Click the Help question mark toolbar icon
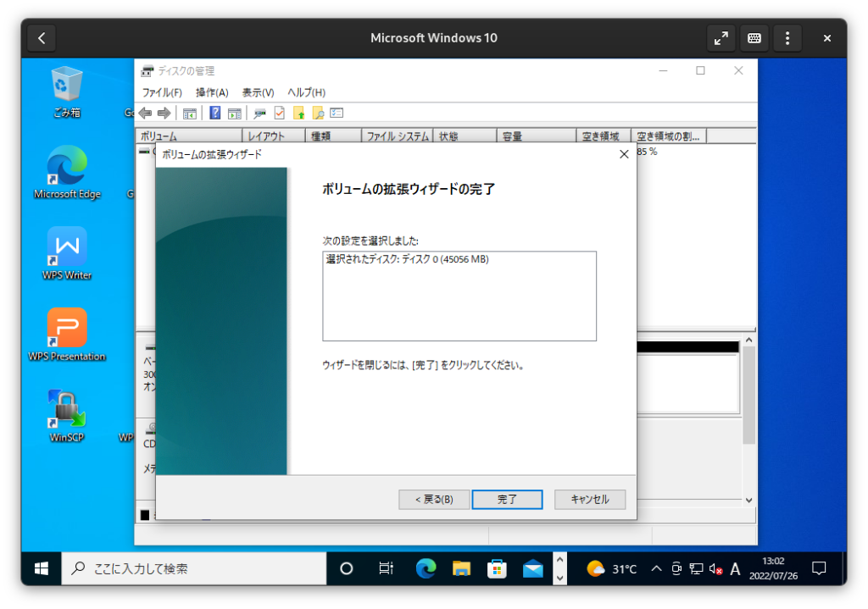 click(215, 113)
